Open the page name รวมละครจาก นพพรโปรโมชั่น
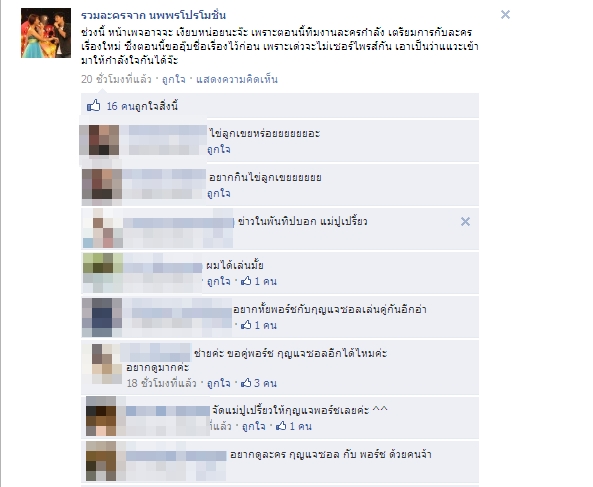593x487 pixels. (153, 16)
